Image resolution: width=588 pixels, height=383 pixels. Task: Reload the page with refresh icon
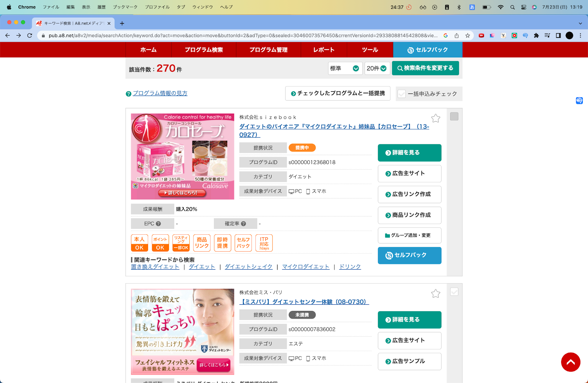[x=30, y=35]
